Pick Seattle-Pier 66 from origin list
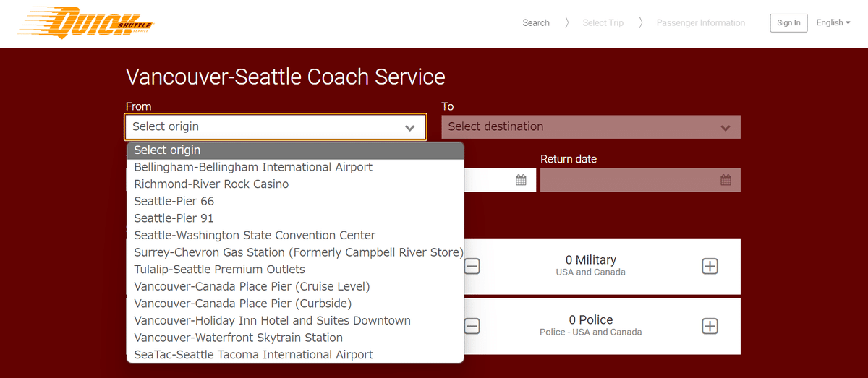The image size is (868, 378). (174, 201)
